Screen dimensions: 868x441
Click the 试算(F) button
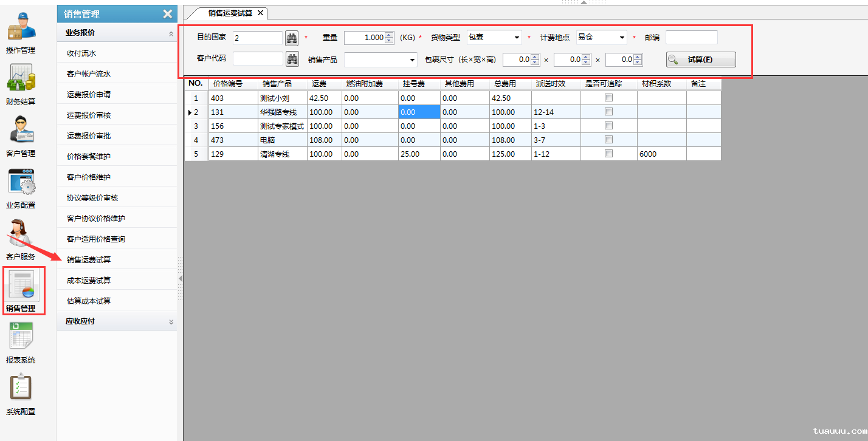700,60
